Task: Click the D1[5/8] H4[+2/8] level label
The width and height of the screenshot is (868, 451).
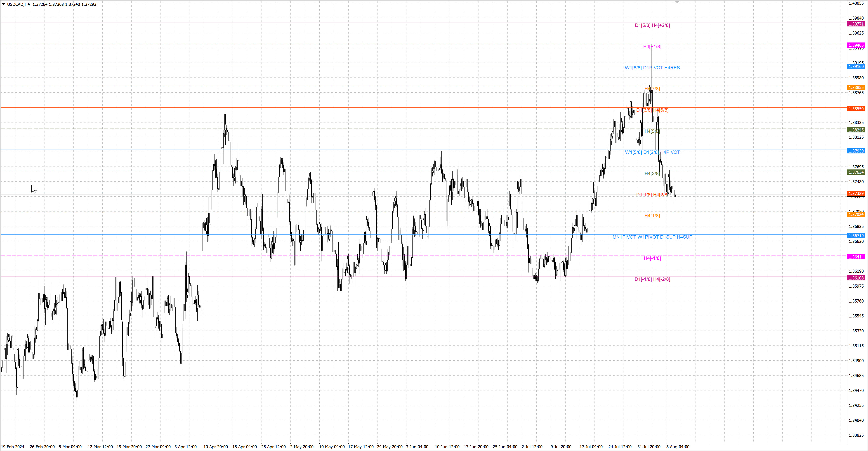Action: pyautogui.click(x=652, y=26)
